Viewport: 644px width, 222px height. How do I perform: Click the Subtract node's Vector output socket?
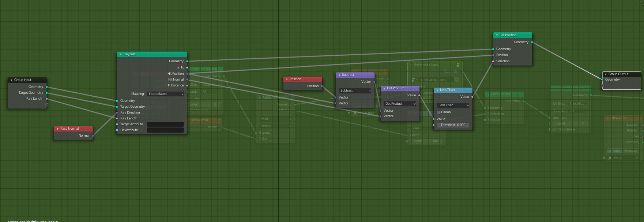374,82
